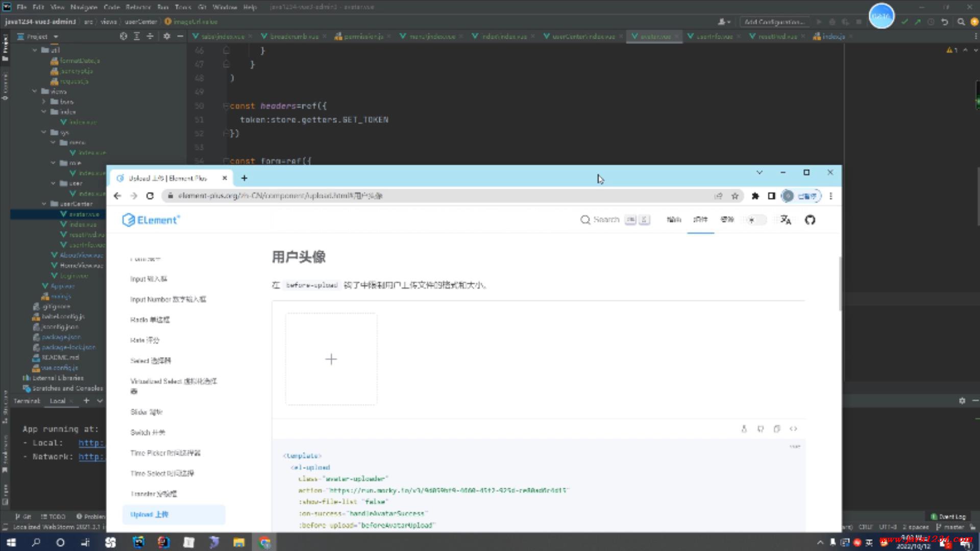Image resolution: width=980 pixels, height=551 pixels.
Task: Open Chrome extensions puzzle icon
Action: (755, 196)
